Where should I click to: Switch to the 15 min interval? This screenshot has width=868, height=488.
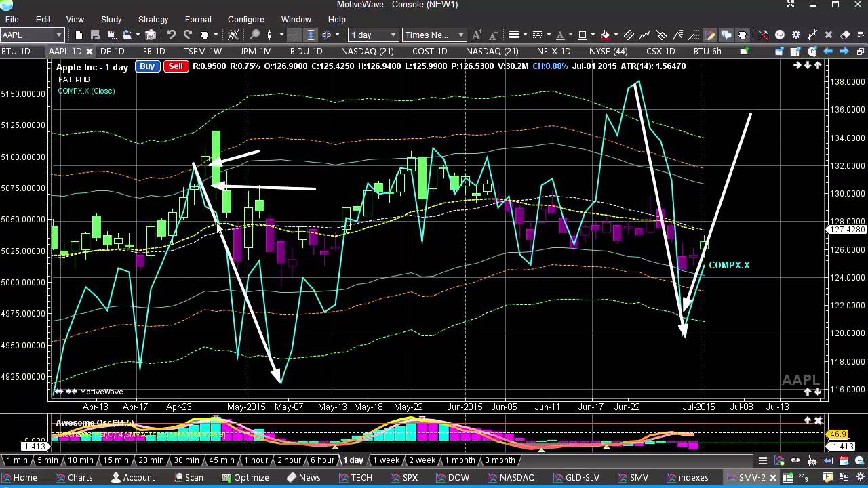tap(115, 460)
